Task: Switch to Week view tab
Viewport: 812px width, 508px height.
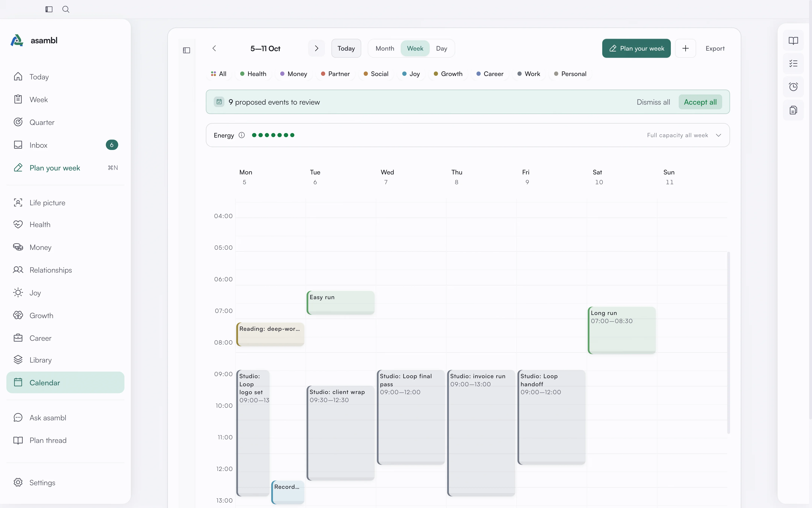Action: [x=415, y=48]
